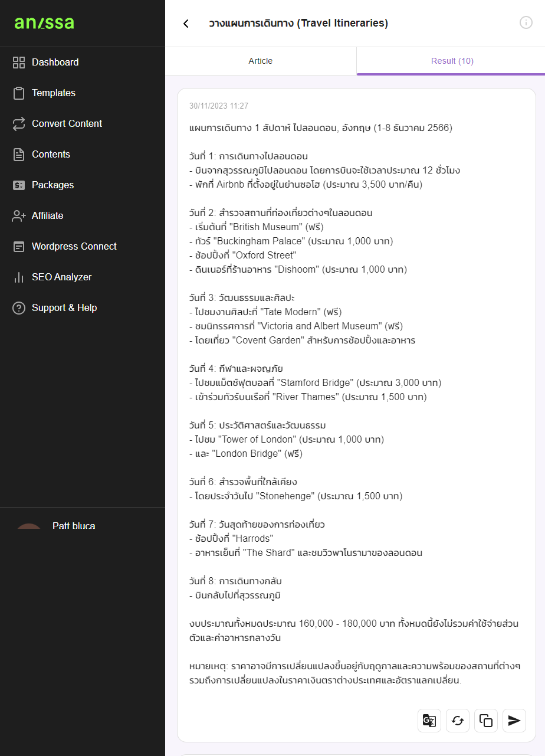Open Convert Content menu item
This screenshot has width=545, height=756.
83,123
